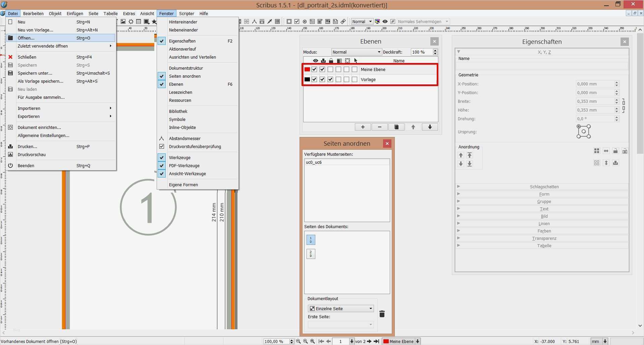This screenshot has width=644, height=345.
Task: Select the eyedropper tool in toolbar
Action: [x=270, y=21]
